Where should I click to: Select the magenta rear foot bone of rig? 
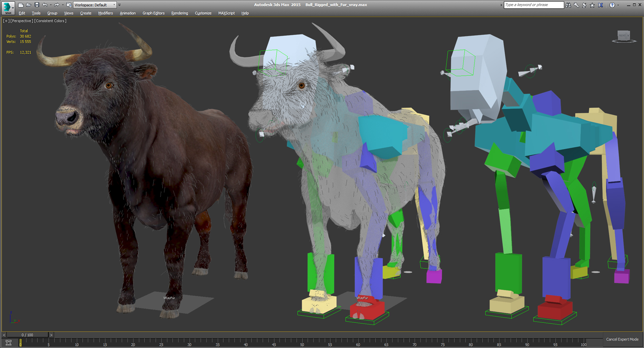pyautogui.click(x=622, y=276)
